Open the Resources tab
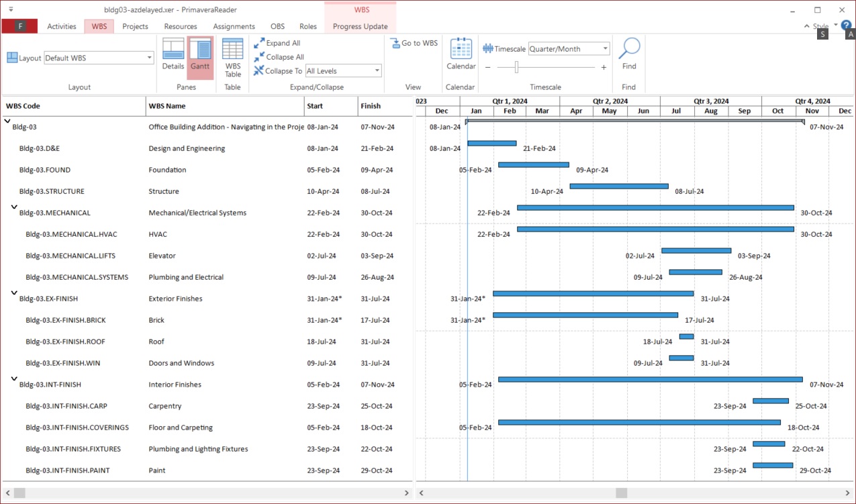Viewport: 856px width, 504px height. (x=181, y=26)
